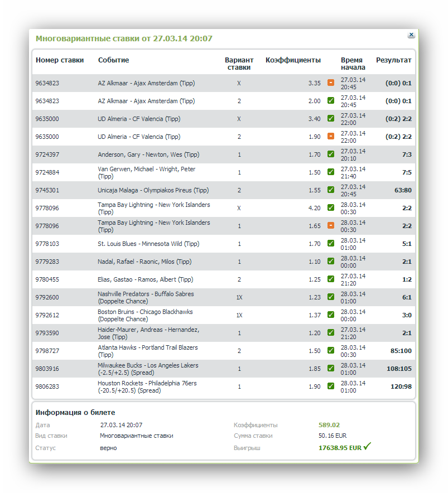This screenshot has height=493, width=448.
Task: Click event 'Boston Bruins - Chicago Blackhawks'
Action: (146, 315)
